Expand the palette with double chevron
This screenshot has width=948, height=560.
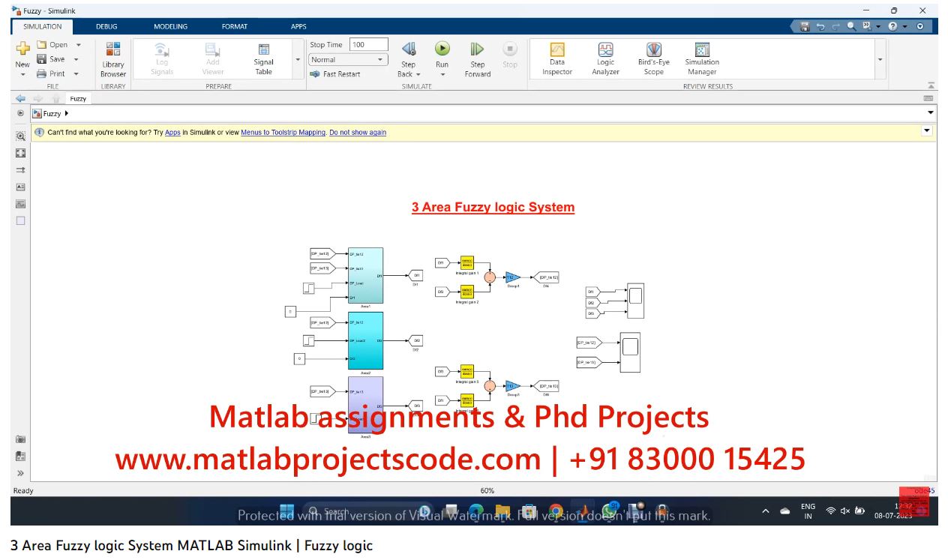[x=21, y=473]
